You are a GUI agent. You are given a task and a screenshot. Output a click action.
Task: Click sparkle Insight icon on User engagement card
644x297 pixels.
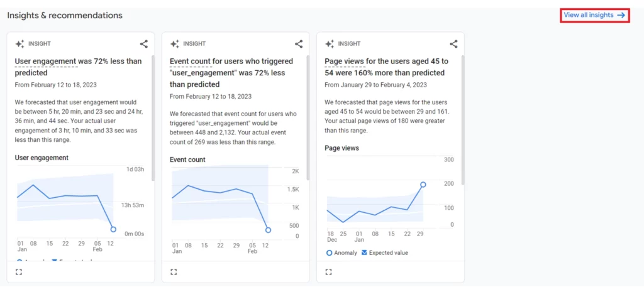coord(19,44)
